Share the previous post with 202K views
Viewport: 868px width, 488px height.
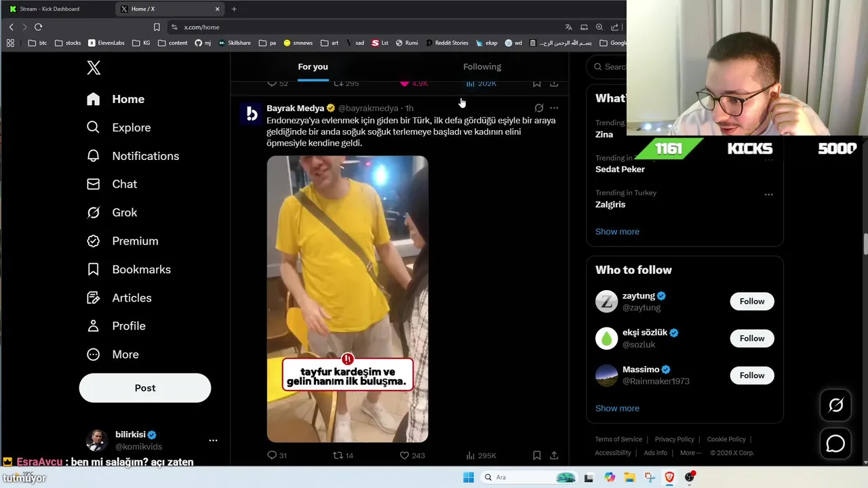[x=554, y=83]
